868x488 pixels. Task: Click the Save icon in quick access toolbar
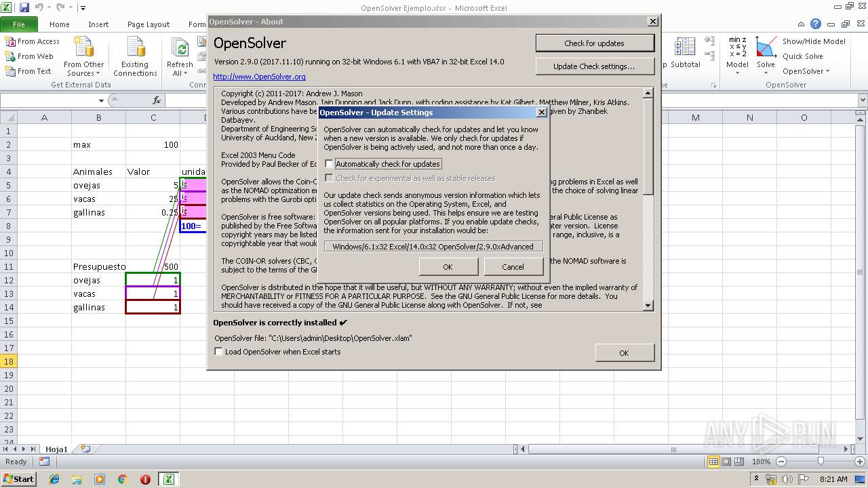(24, 7)
